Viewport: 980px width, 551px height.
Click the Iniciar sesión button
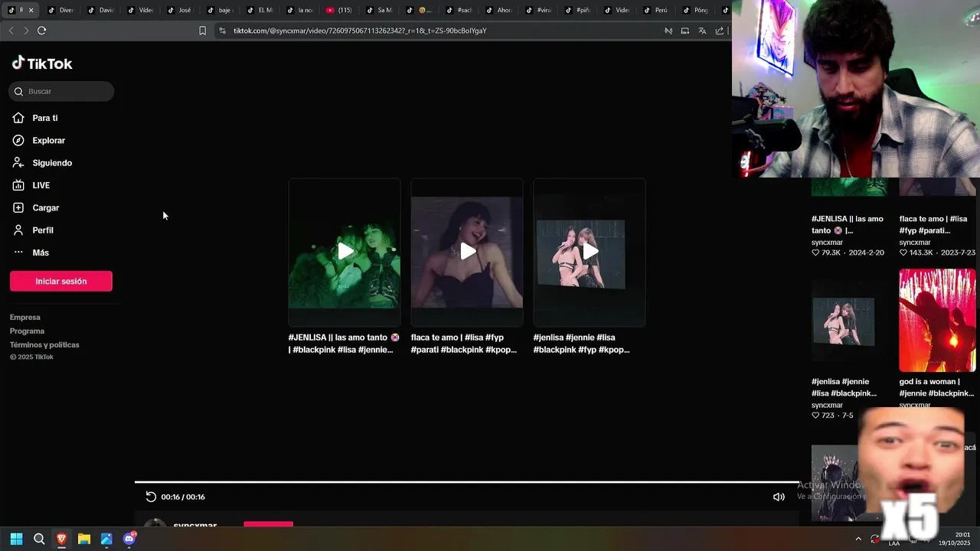click(x=61, y=281)
